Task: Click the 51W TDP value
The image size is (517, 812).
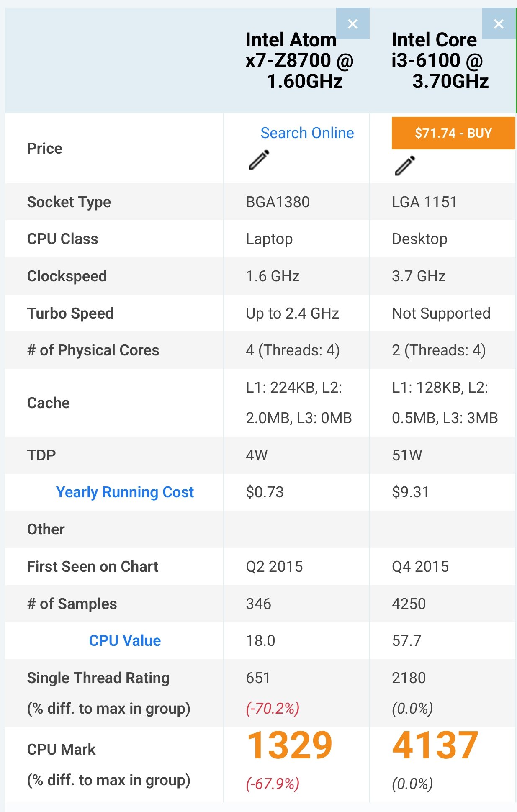Action: click(x=407, y=455)
